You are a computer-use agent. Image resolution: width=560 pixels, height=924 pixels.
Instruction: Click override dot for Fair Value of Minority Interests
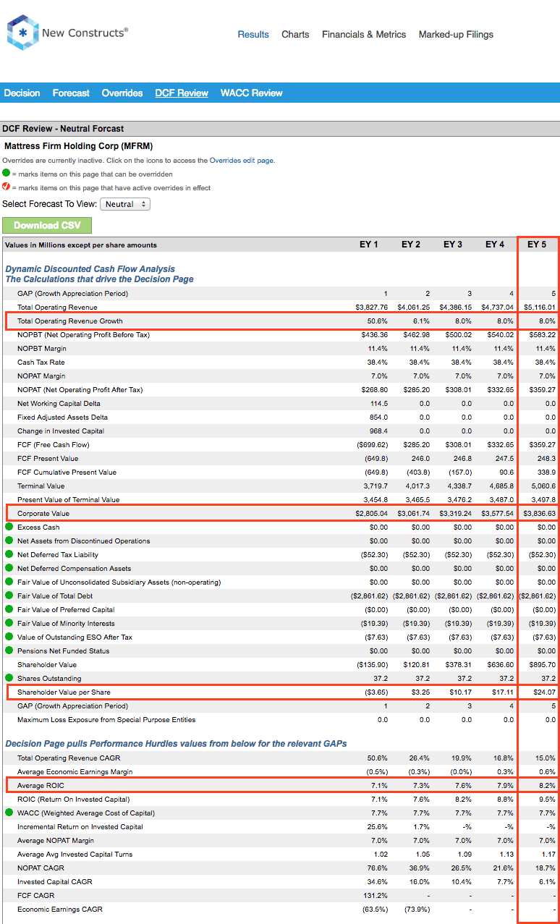[x=9, y=623]
